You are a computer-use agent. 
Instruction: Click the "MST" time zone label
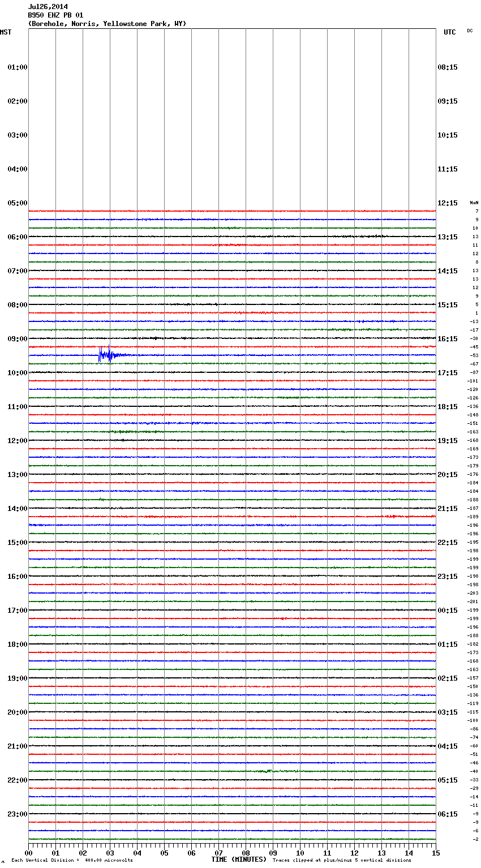tap(6, 32)
